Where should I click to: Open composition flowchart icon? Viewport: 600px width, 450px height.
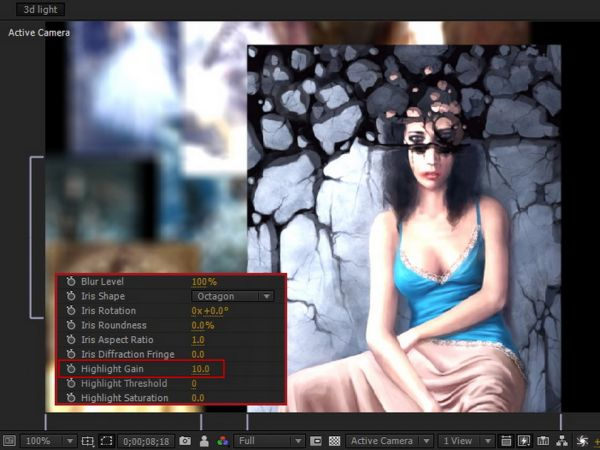point(562,441)
